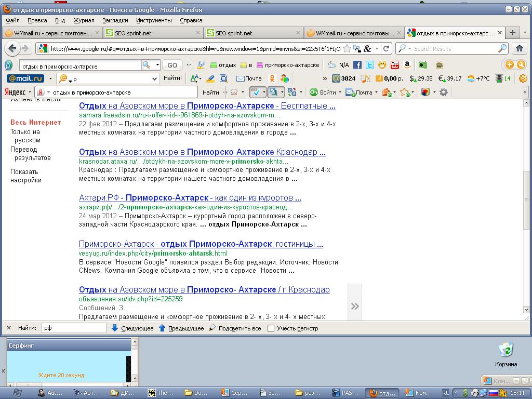Close the find bar with X

(x=9, y=328)
